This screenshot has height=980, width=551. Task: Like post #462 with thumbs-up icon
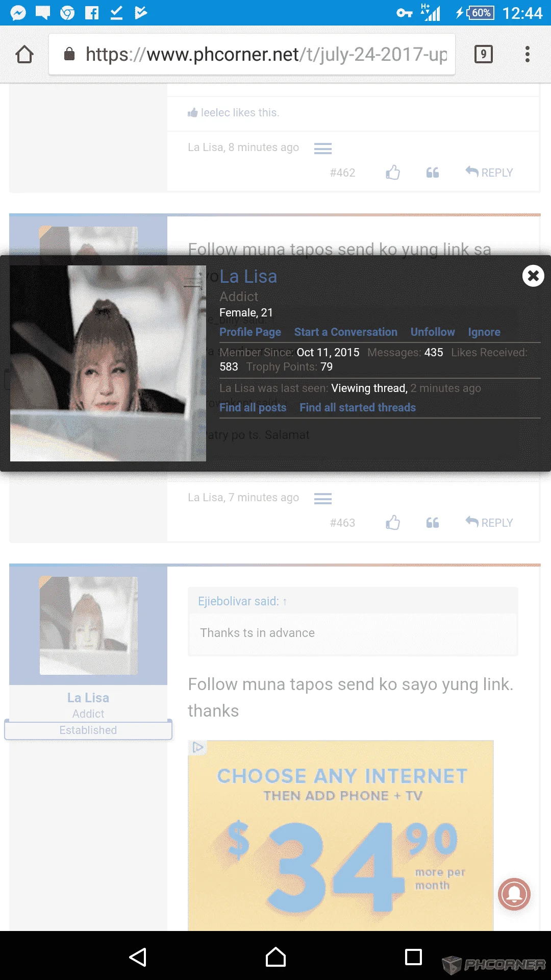[x=393, y=173]
